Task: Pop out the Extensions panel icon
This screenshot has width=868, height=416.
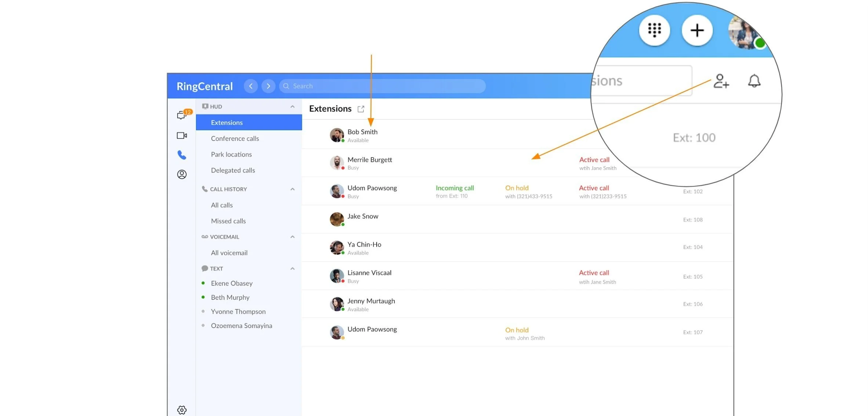Action: [x=361, y=109]
